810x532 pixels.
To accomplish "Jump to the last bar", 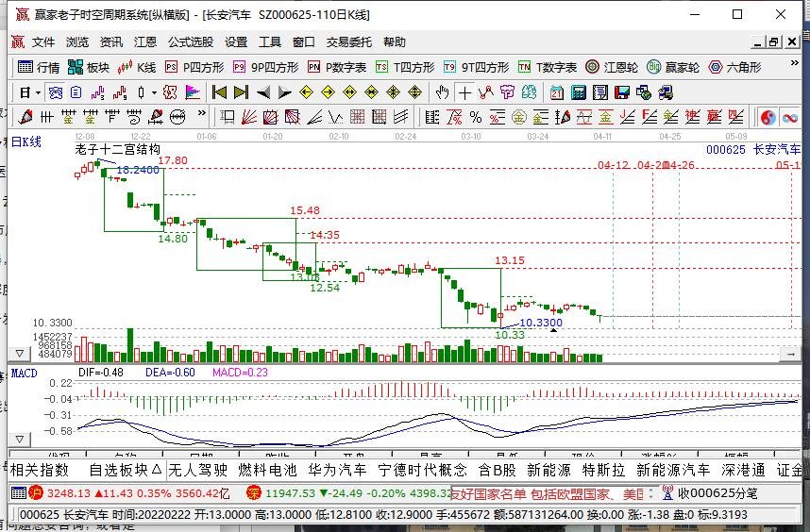I will click(242, 92).
